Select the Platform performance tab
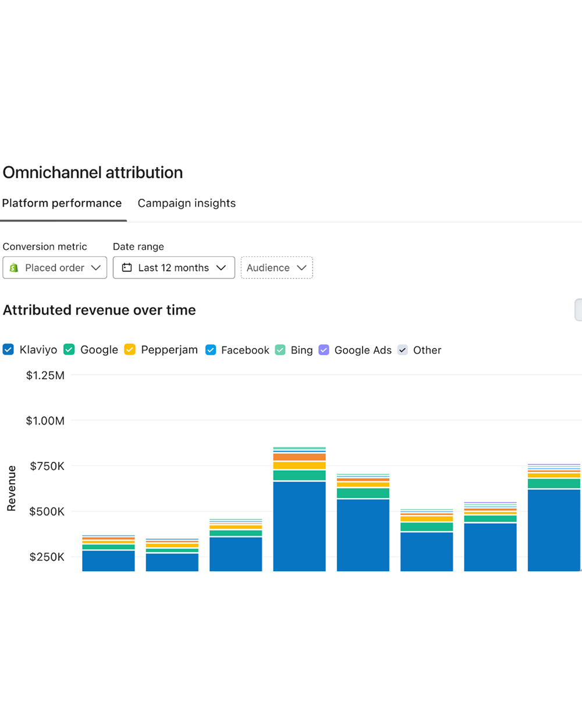Image resolution: width=582 pixels, height=728 pixels. coord(62,203)
